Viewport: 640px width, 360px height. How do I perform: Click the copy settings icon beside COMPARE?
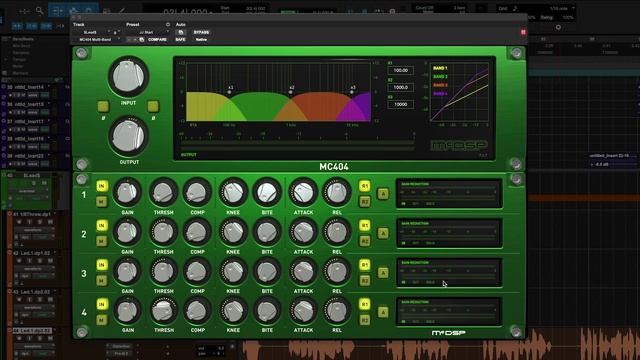click(142, 40)
